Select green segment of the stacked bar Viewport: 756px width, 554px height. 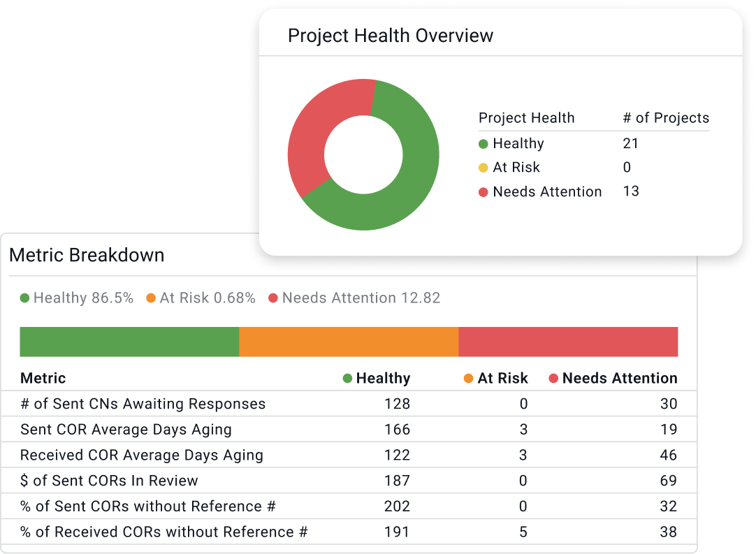click(x=129, y=342)
